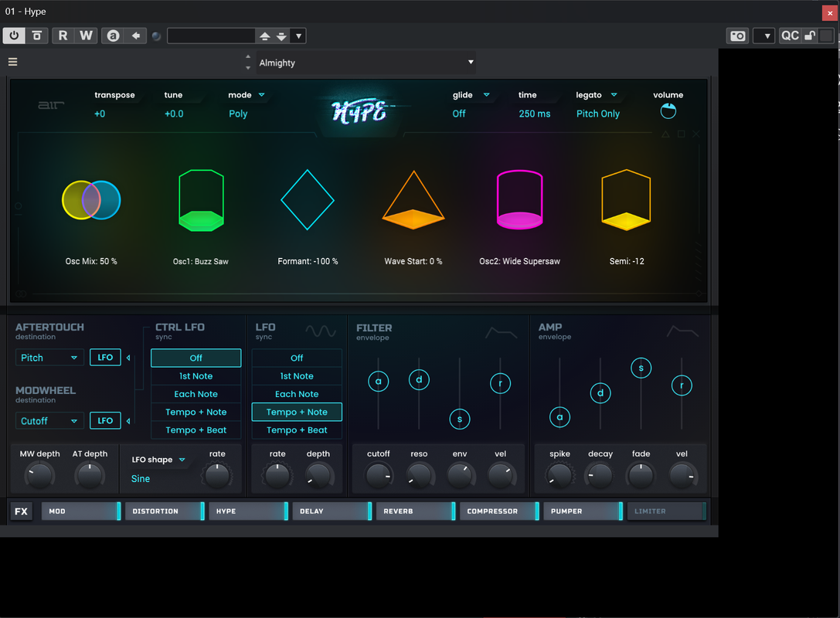
Task: Open the DISTORTION effect tab
Action: (165, 511)
